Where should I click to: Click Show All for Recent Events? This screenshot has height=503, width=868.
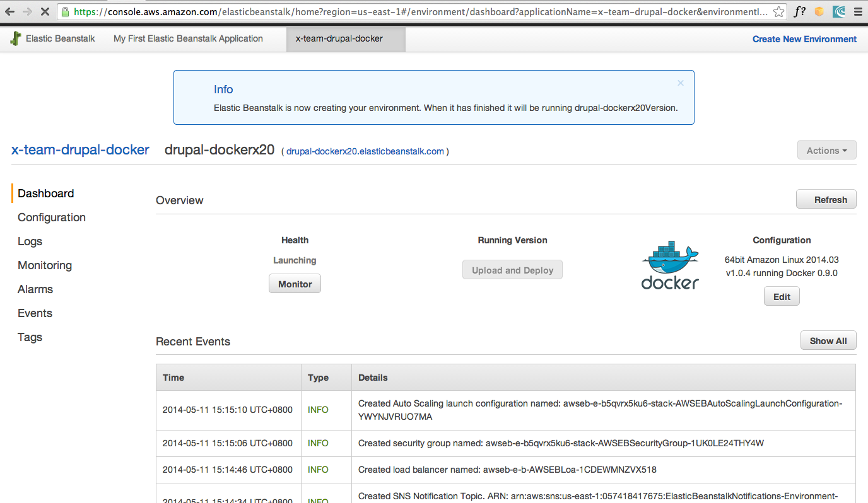(x=828, y=340)
